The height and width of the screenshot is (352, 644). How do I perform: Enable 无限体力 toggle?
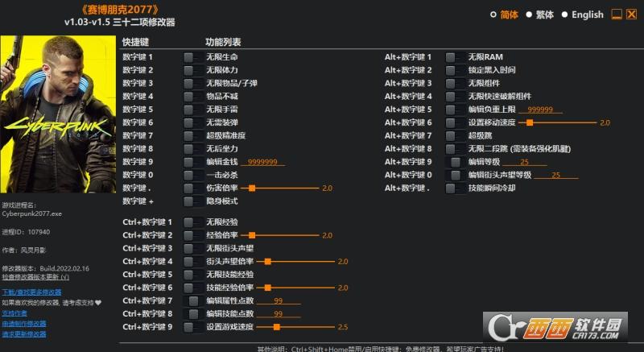click(x=192, y=70)
